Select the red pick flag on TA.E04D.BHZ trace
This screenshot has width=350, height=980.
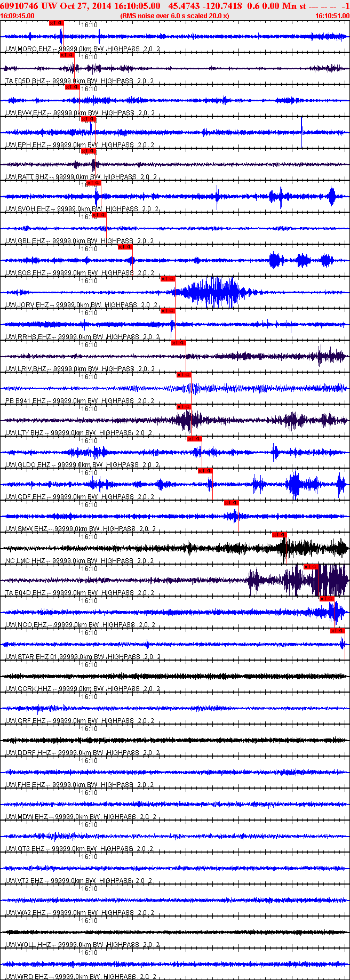(x=312, y=567)
